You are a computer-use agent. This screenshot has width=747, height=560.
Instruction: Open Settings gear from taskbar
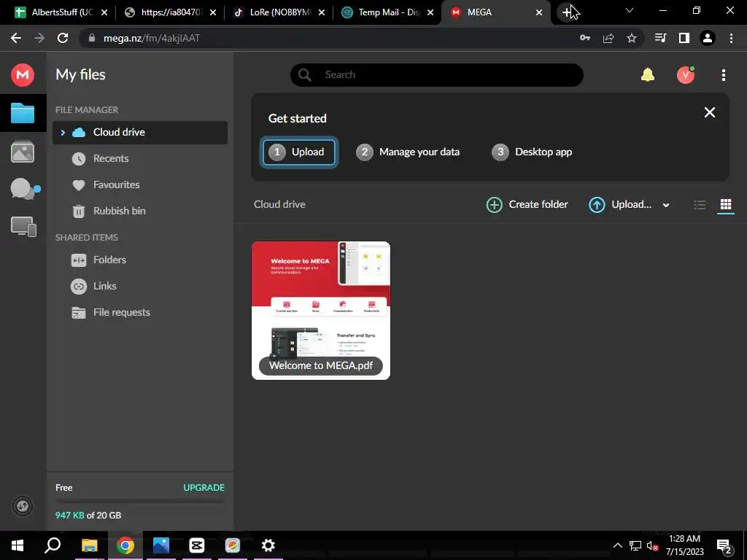click(x=268, y=545)
